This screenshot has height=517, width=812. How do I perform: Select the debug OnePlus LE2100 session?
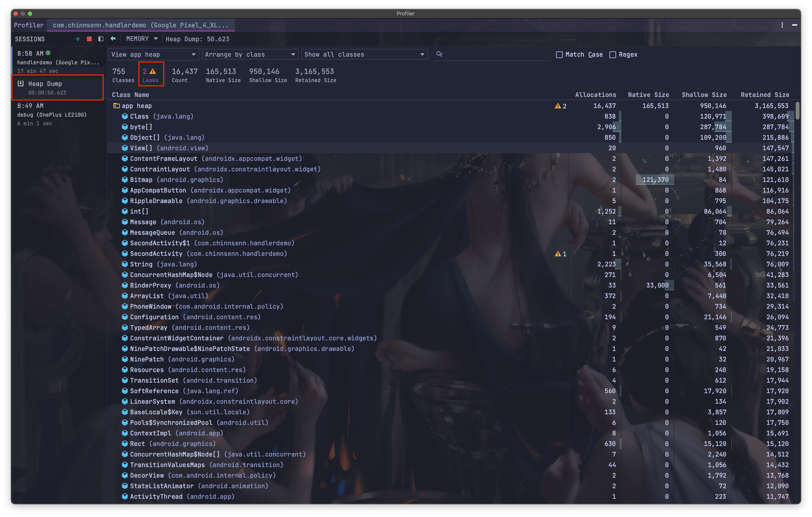(x=52, y=114)
